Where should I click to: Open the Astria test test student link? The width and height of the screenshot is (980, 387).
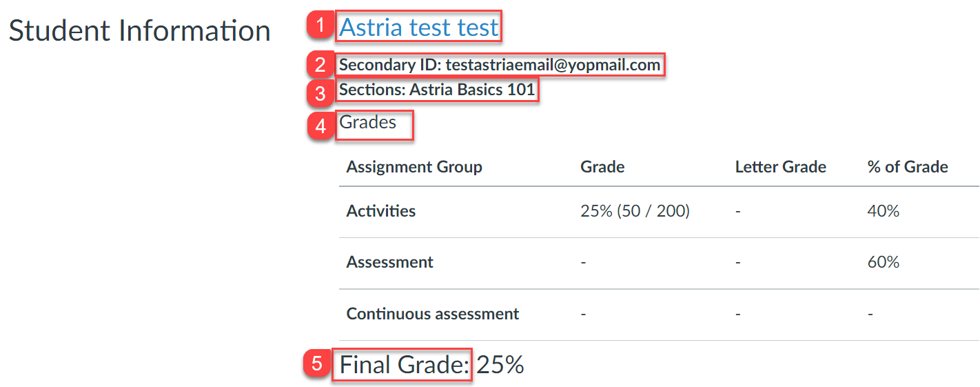tap(418, 28)
